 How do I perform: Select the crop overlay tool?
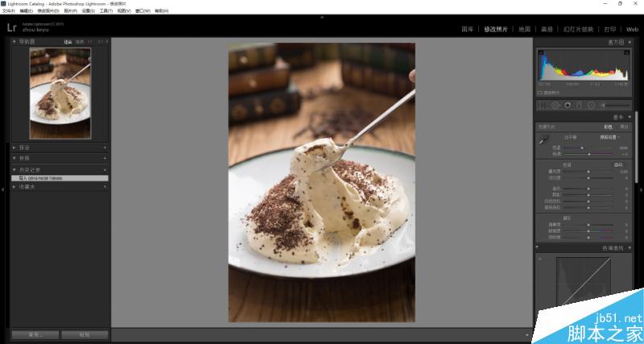(543, 106)
